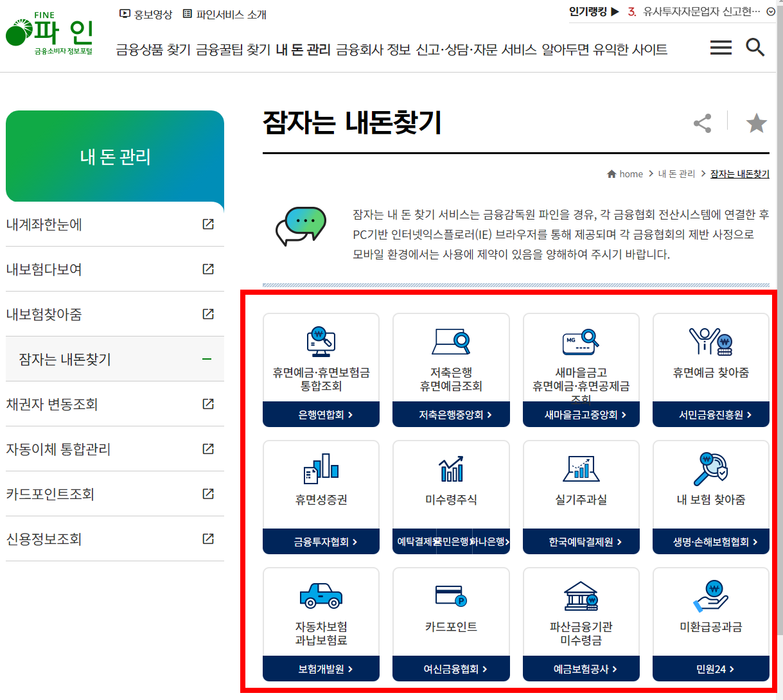Go to 보험개발원 button
Screen dimensions: 783x700
point(321,669)
